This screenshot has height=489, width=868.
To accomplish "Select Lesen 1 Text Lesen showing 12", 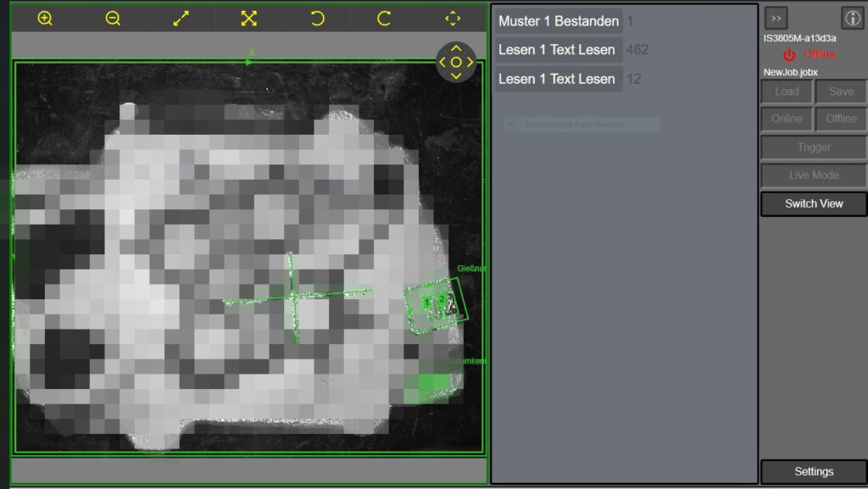I will pyautogui.click(x=558, y=79).
